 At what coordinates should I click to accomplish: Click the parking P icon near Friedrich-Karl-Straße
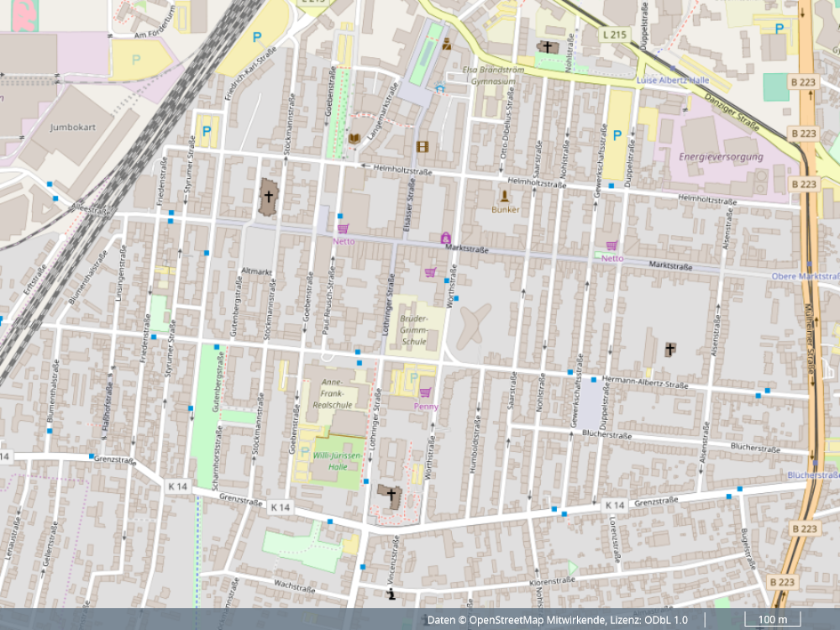coord(257,37)
